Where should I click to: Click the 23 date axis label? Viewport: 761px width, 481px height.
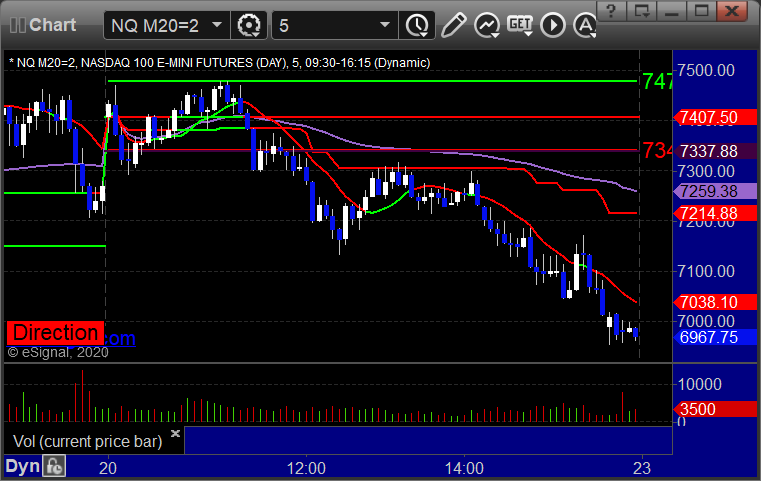pos(642,468)
